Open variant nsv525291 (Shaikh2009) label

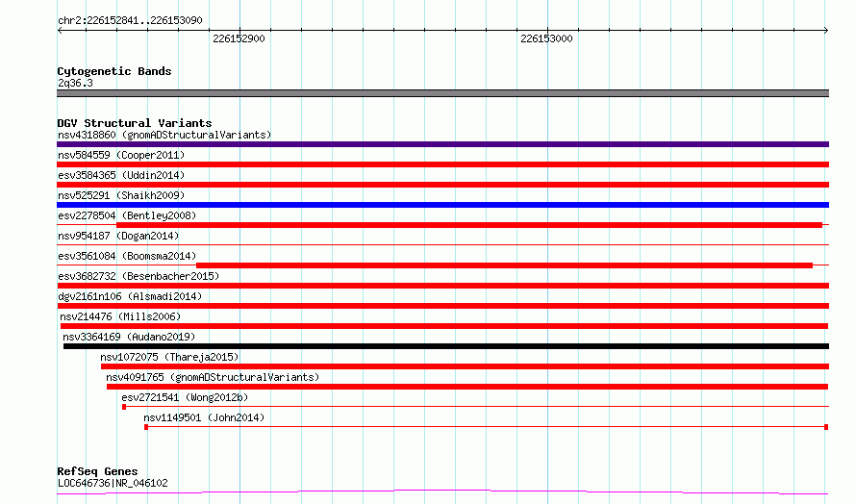point(121,195)
